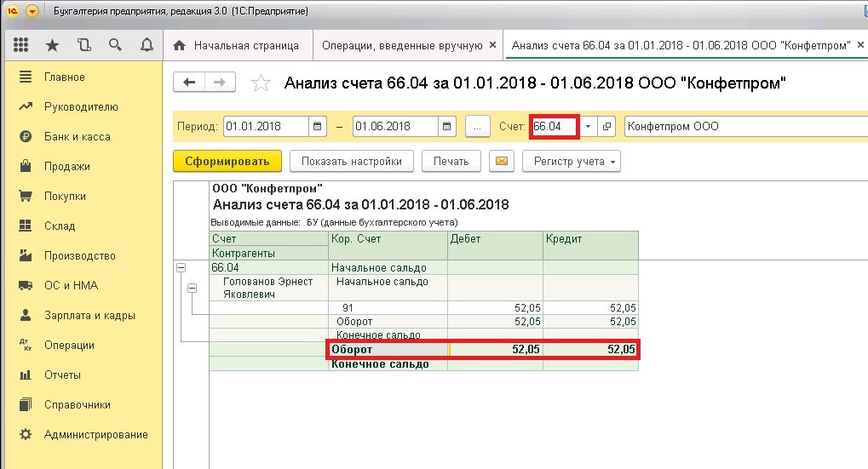Expand the account 66.04 dropdown arrow

pos(588,126)
